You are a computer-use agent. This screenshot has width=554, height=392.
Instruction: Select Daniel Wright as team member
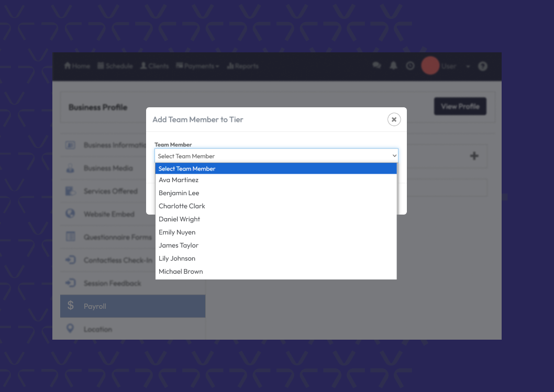pos(179,219)
